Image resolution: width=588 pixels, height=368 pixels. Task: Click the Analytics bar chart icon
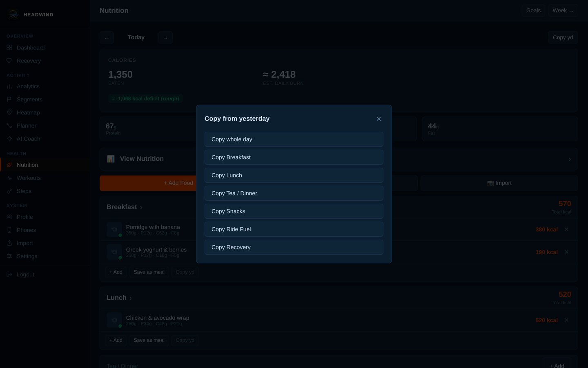9,86
